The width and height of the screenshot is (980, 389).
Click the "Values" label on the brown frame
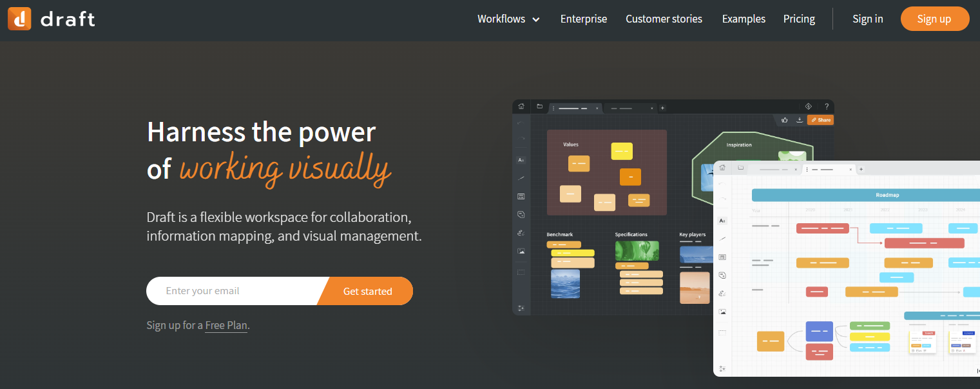(x=571, y=145)
